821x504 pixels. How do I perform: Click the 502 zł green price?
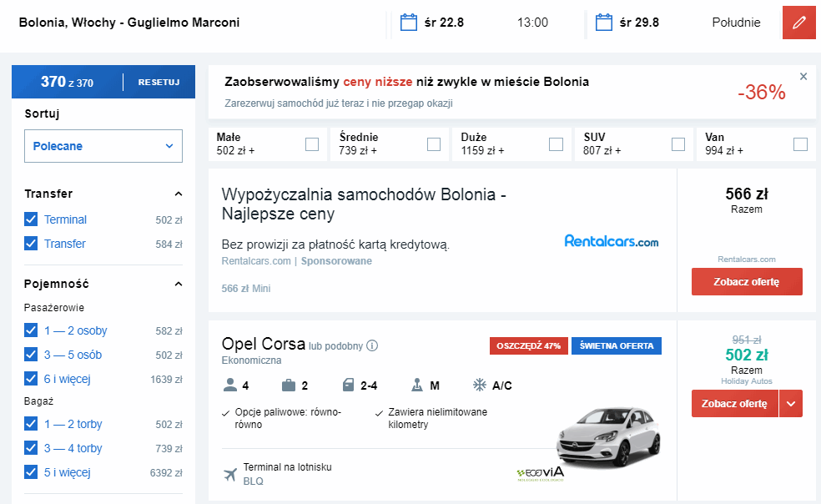[x=747, y=355]
